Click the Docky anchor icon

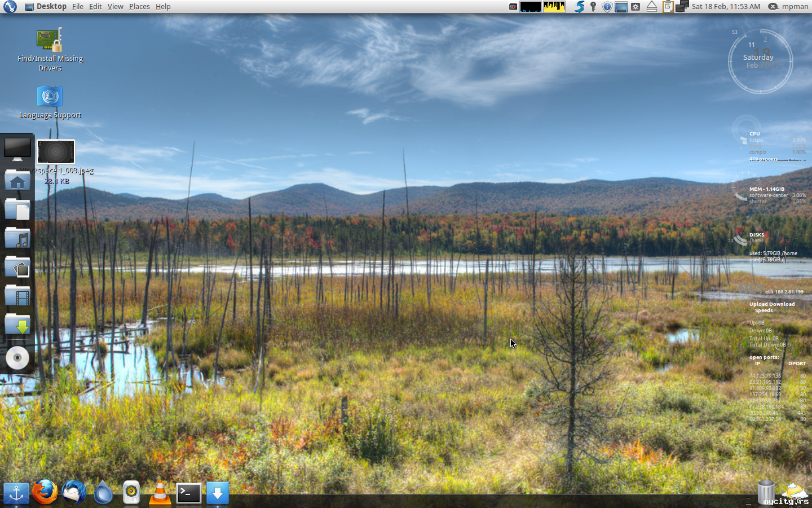click(x=16, y=493)
